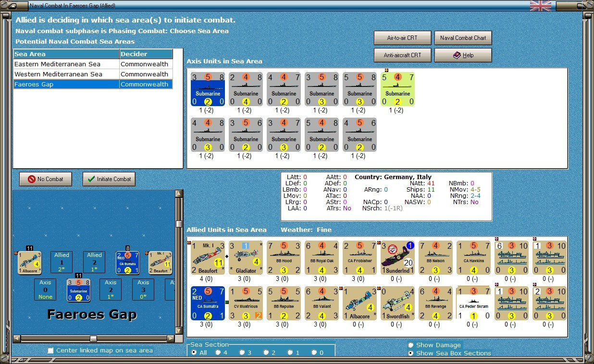Click the Beaufort counter on the Faeroes Gap map
Viewport: 594px width, 364px height.
[161, 263]
